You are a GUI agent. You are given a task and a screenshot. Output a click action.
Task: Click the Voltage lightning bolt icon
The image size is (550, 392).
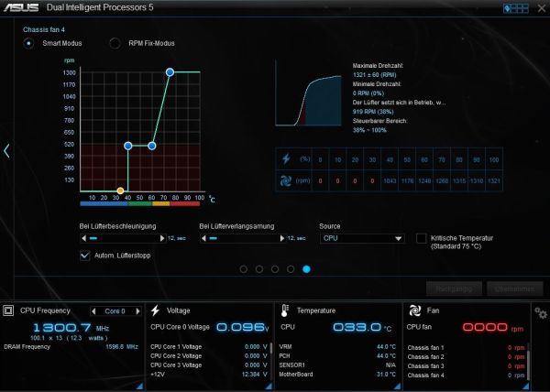pos(155,310)
